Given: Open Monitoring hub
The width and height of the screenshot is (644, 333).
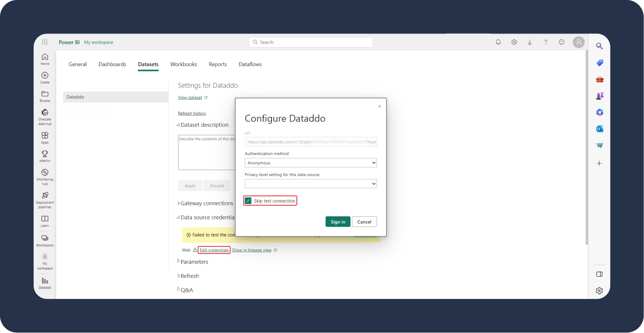Looking at the screenshot, I should coord(45,177).
